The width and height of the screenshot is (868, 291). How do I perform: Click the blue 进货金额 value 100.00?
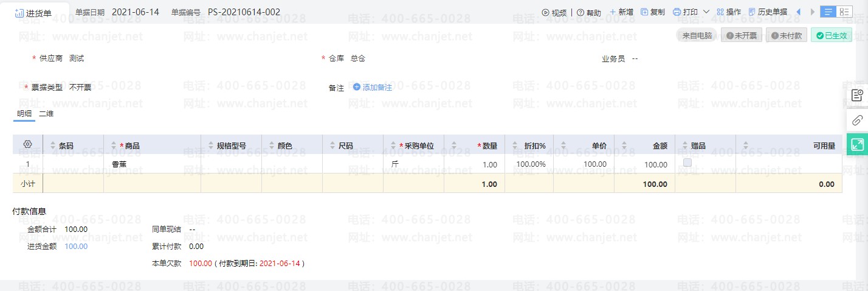76,247
